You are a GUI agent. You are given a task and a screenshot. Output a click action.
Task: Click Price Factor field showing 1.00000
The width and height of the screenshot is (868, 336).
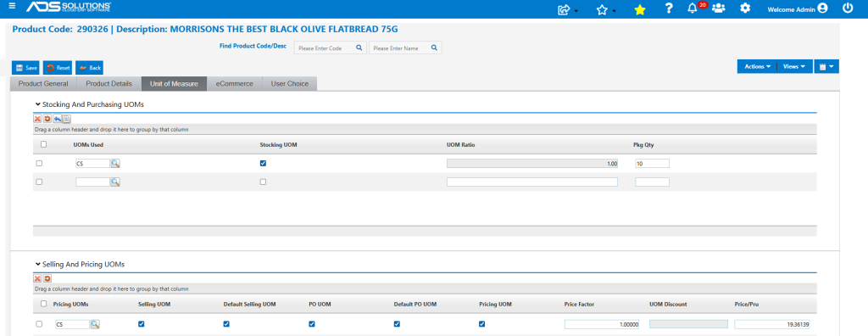602,324
